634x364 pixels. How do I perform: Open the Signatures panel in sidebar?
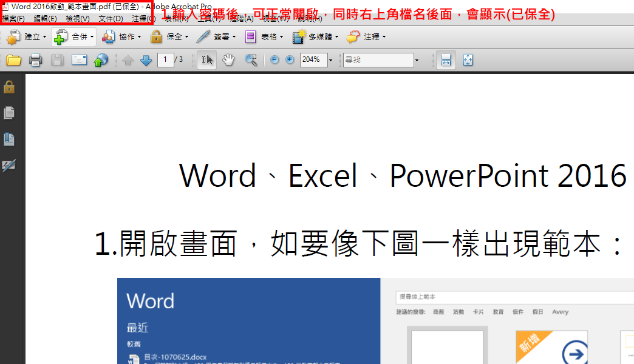(9, 165)
